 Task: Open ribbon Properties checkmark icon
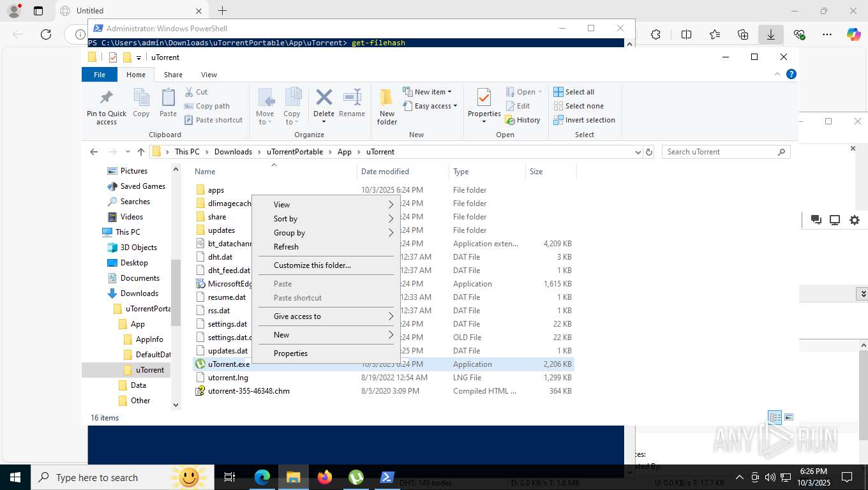[484, 98]
